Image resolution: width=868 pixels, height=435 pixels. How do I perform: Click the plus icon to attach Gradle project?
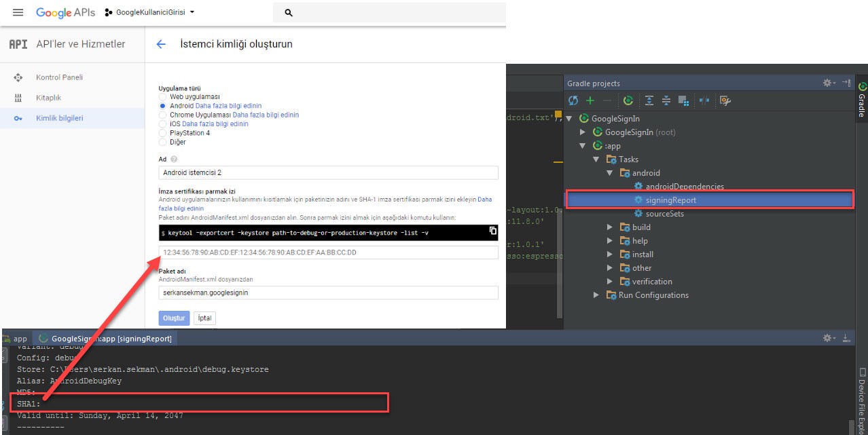pos(590,100)
